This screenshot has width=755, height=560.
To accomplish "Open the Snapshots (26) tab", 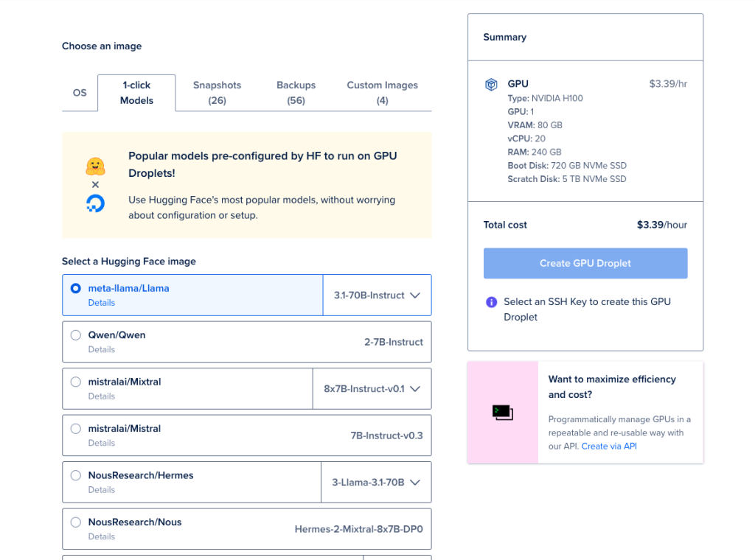I will tap(218, 93).
